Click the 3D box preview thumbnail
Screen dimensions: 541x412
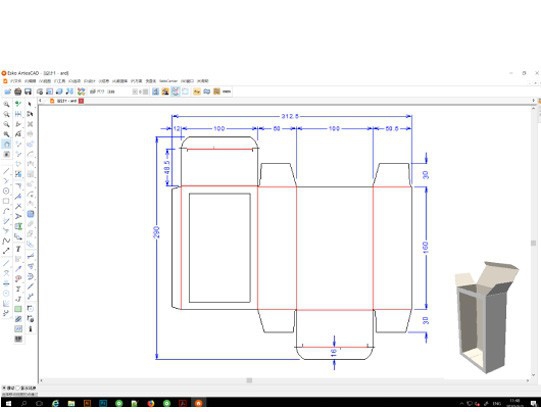[x=486, y=317]
